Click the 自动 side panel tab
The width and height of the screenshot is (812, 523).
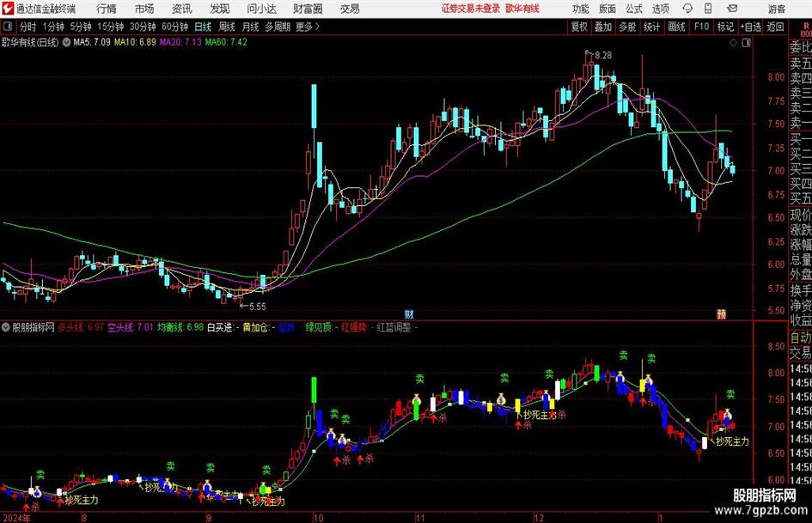click(x=801, y=338)
